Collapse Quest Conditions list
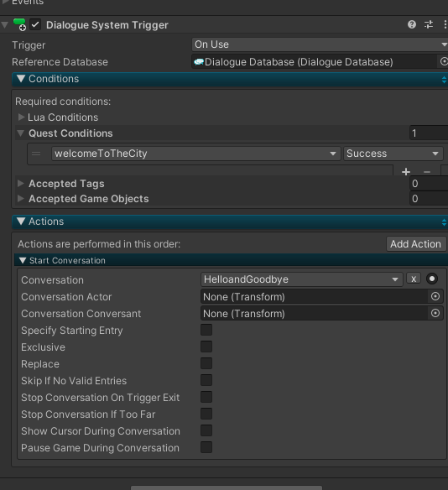This screenshot has width=448, height=490. tap(21, 133)
